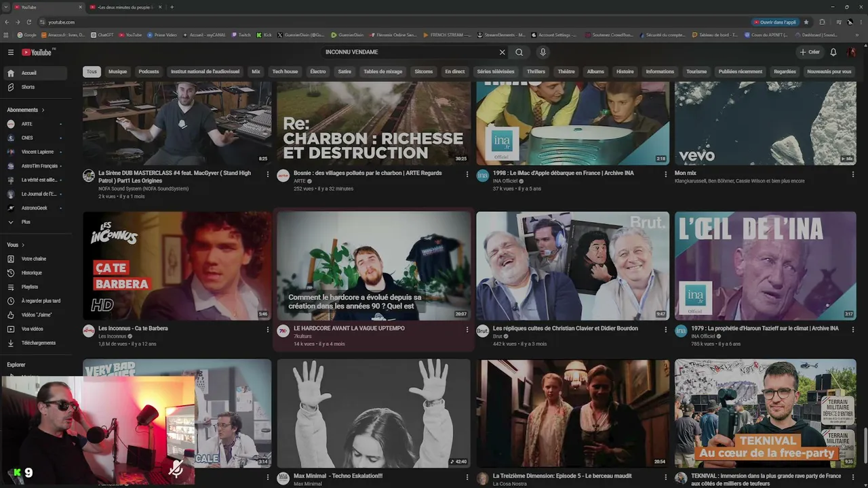This screenshot has height=488, width=868.
Task: Clear the search box with the X
Action: [502, 52]
